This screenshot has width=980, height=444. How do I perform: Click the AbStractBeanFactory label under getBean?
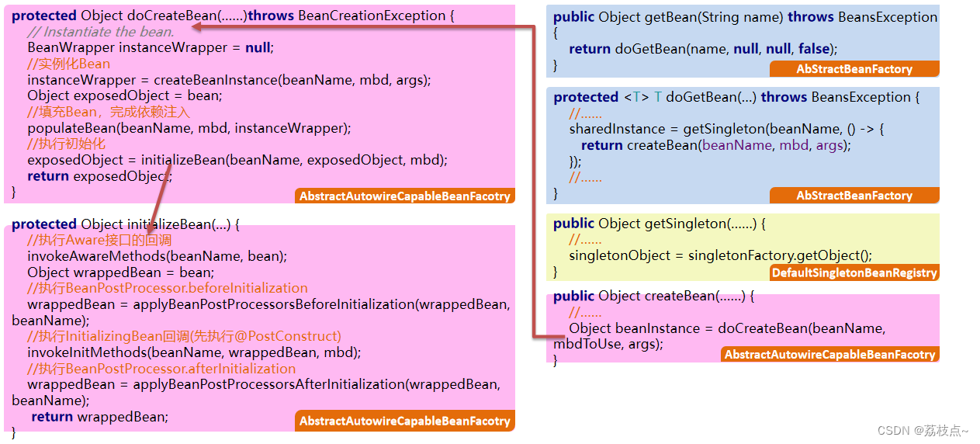click(854, 69)
